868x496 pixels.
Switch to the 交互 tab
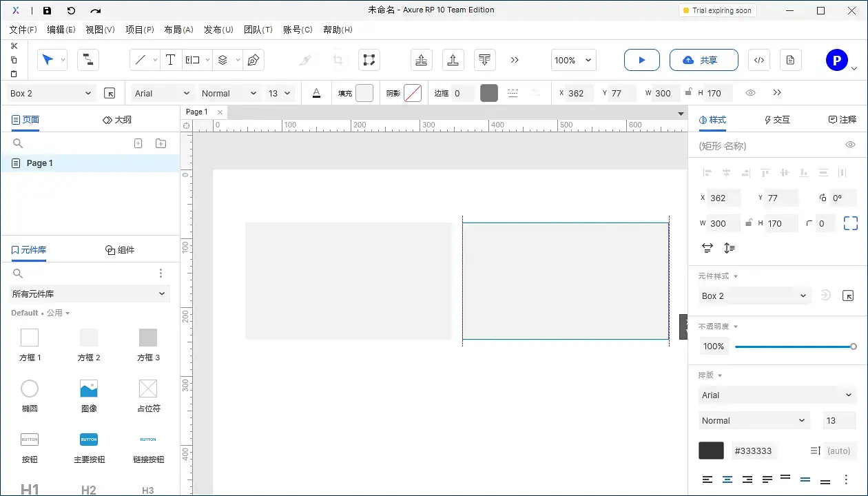coord(777,120)
